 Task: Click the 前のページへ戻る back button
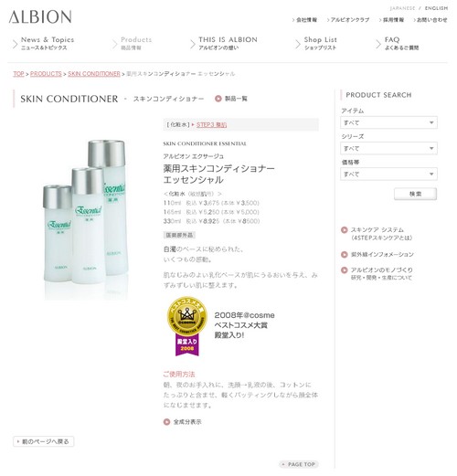click(x=44, y=441)
